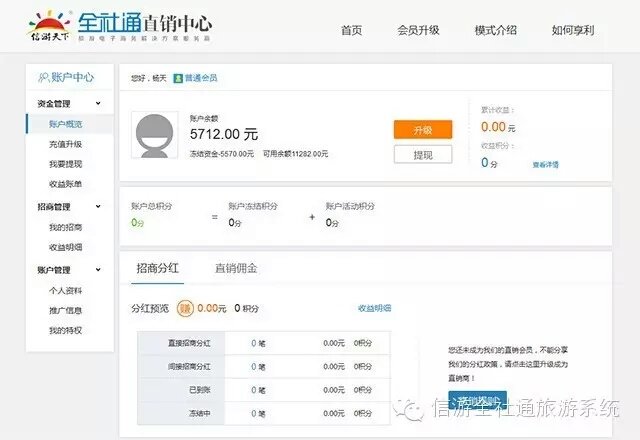Click the 普通会员 member badge icon

[178, 77]
